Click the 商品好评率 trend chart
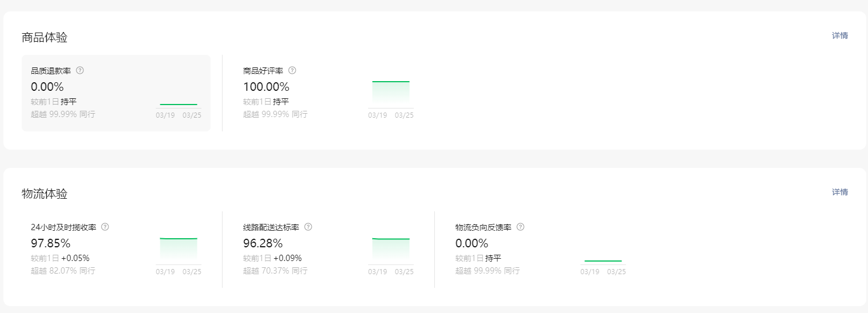 pos(391,93)
